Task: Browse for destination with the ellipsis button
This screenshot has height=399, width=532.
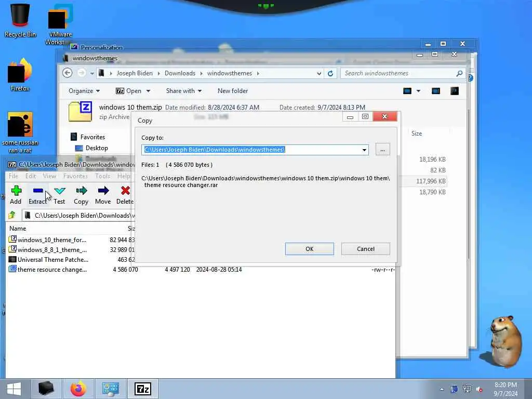Action: pos(383,149)
